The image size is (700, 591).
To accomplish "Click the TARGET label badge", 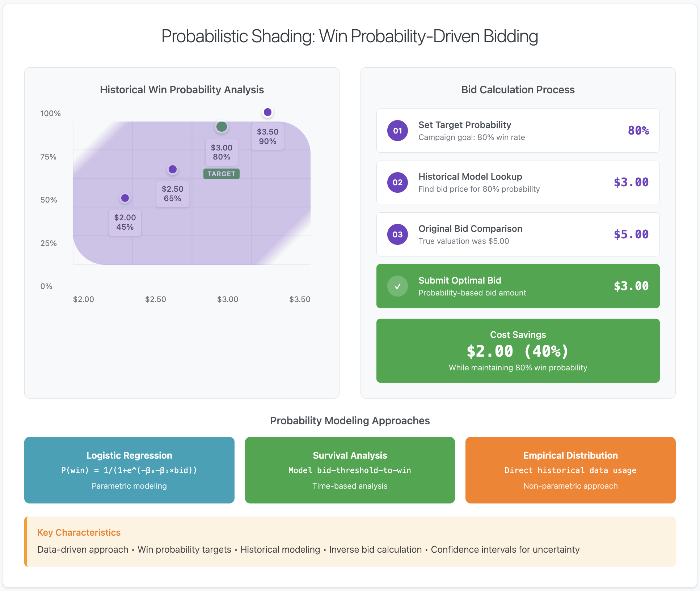I will tap(222, 174).
